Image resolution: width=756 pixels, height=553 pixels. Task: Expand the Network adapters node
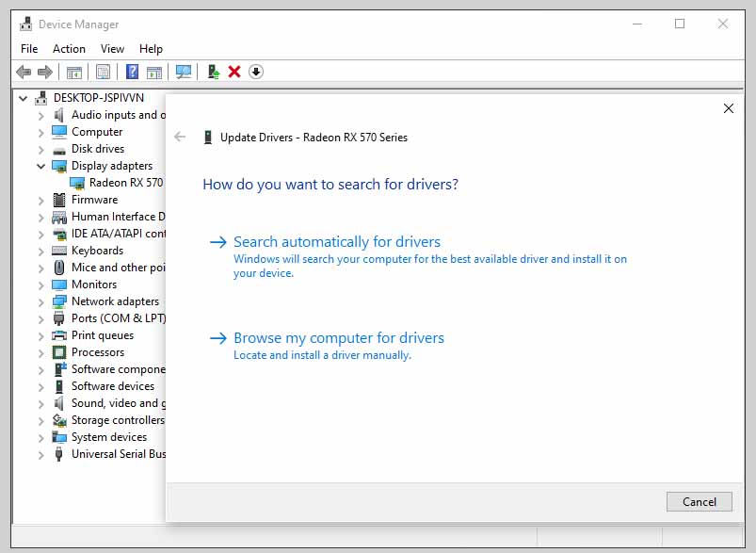coord(40,301)
